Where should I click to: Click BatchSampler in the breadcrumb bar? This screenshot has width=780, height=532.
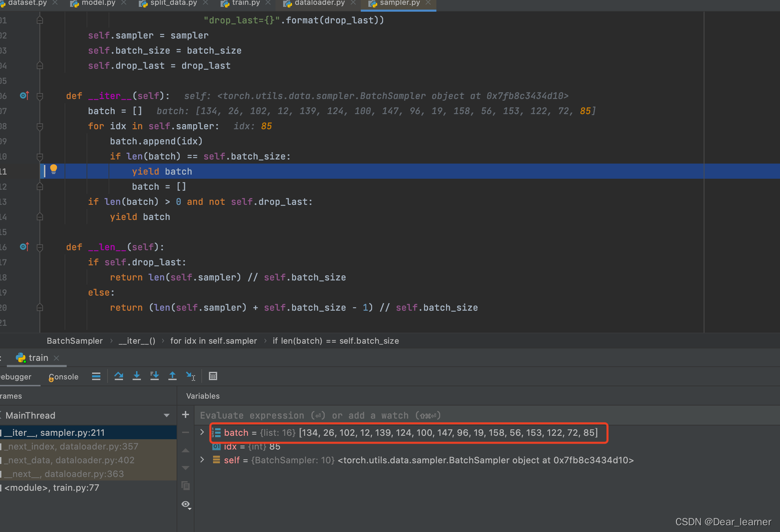pyautogui.click(x=75, y=341)
